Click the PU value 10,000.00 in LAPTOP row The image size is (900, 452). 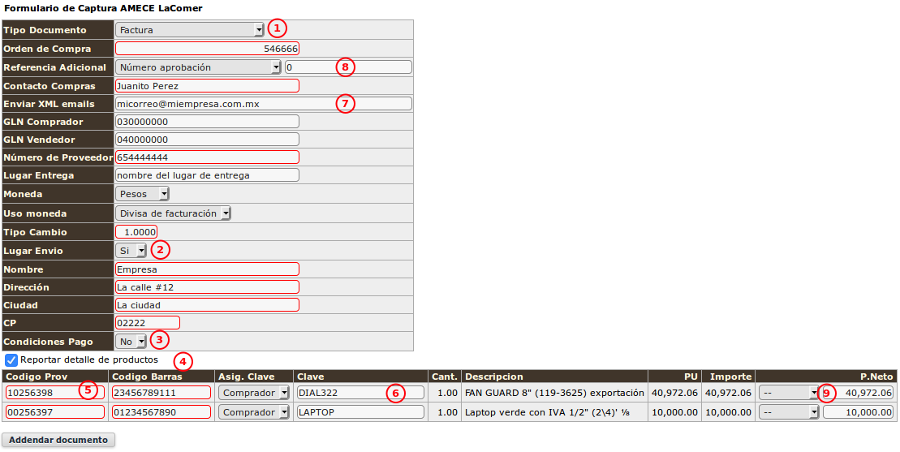point(674,412)
